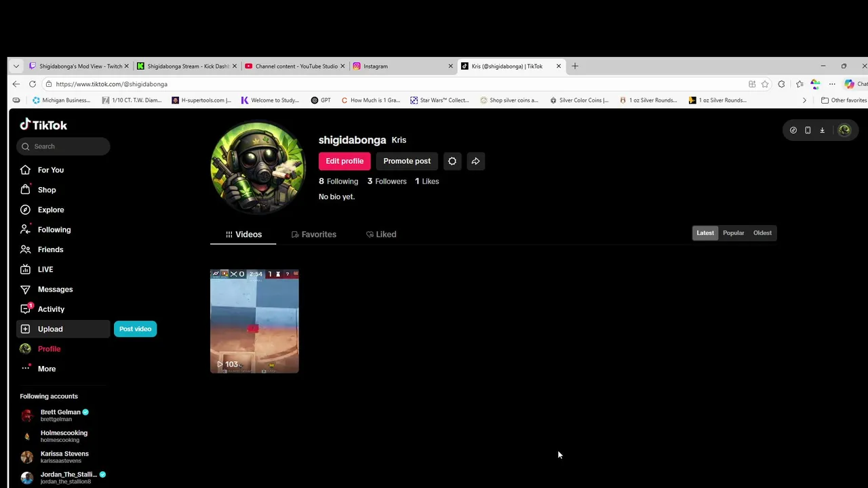868x488 pixels.
Task: Open the 3 Followers list
Action: tap(387, 182)
